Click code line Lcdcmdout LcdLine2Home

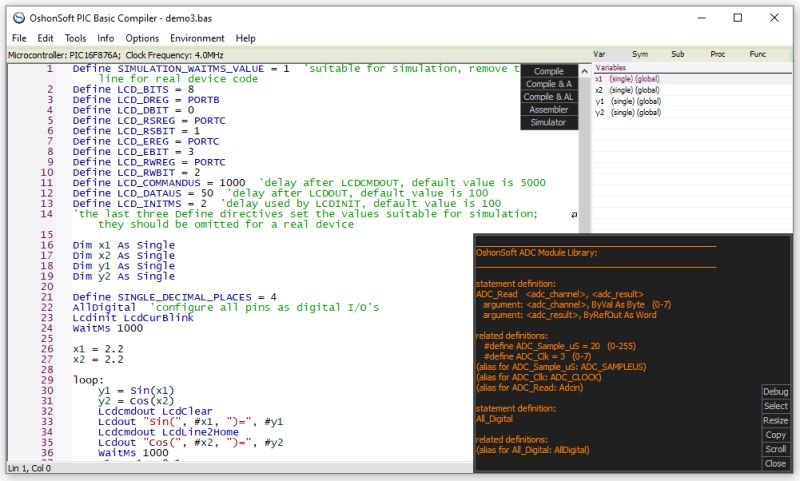point(168,432)
